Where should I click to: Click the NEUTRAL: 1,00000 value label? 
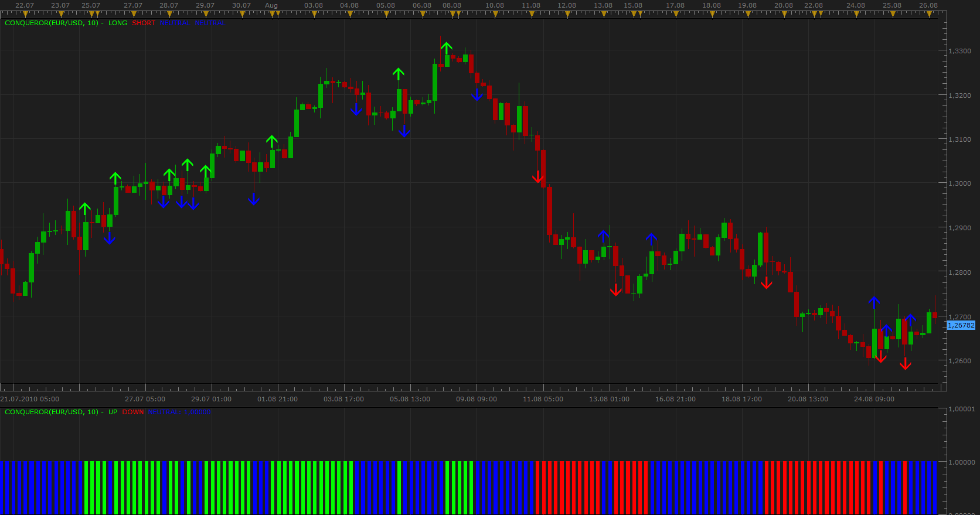[x=179, y=412]
